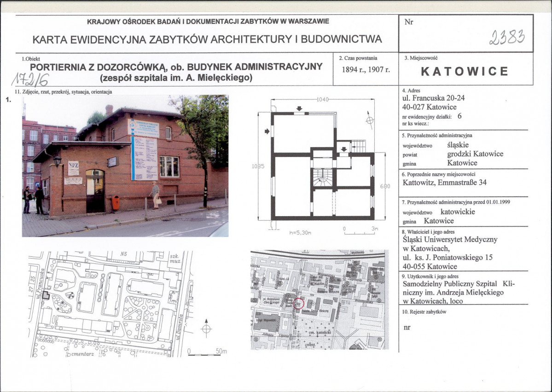Viewport: 552px width, 392px height.
Task: Click the NFZ sign on the brick building
Action: pyautogui.click(x=73, y=168)
